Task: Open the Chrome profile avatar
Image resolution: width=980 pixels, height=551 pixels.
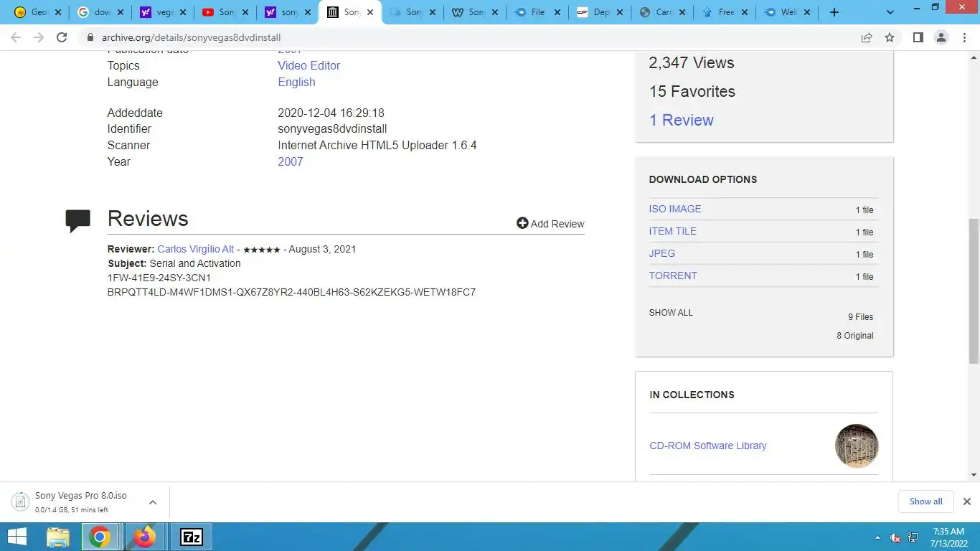Action: tap(941, 37)
